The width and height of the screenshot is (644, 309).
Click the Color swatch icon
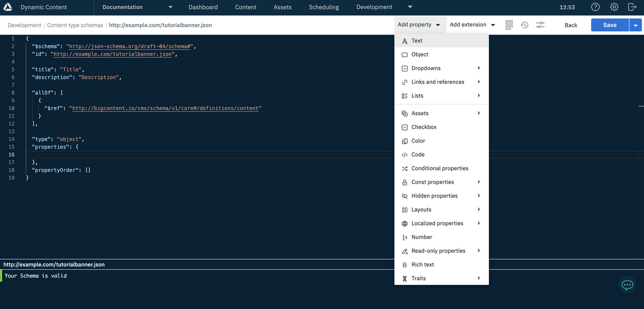pos(405,141)
